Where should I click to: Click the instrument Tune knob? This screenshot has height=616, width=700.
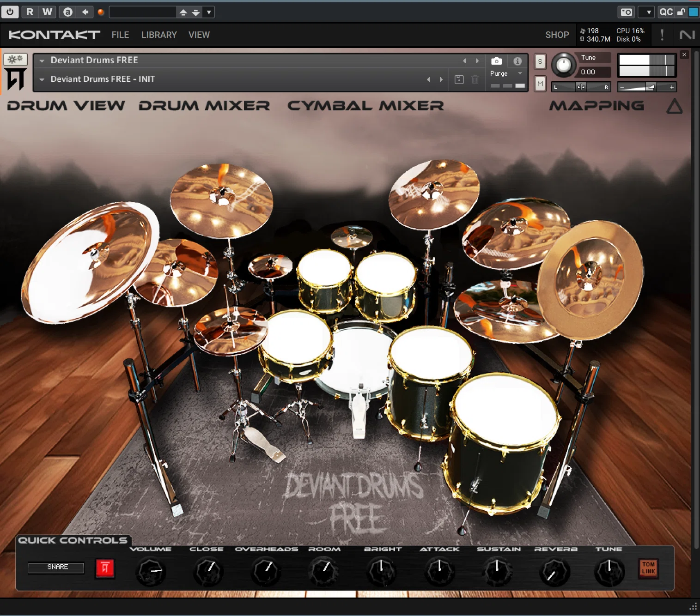pyautogui.click(x=563, y=65)
